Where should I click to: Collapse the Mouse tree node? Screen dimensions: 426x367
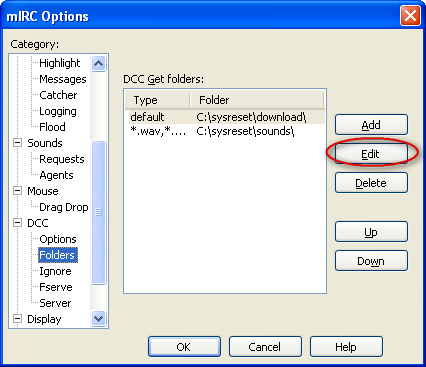coord(17,191)
